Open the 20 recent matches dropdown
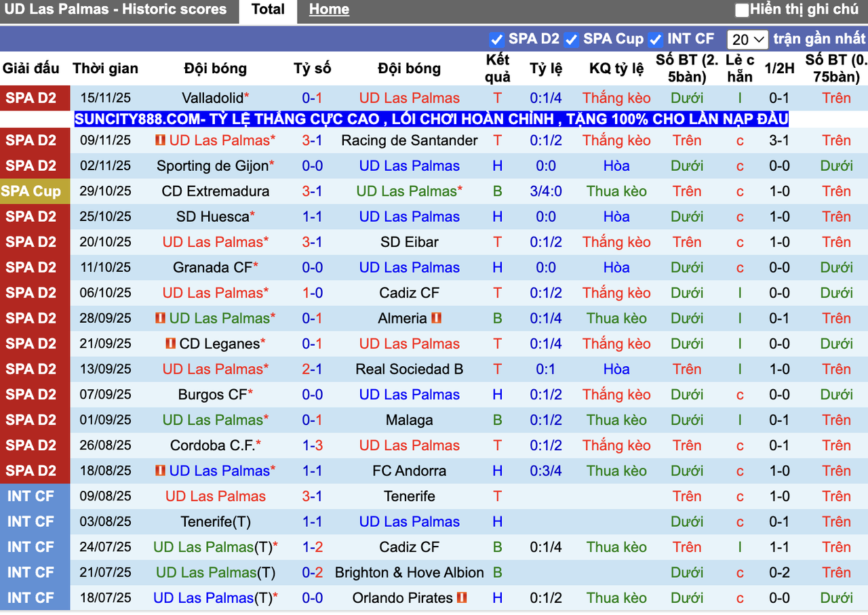 click(747, 39)
